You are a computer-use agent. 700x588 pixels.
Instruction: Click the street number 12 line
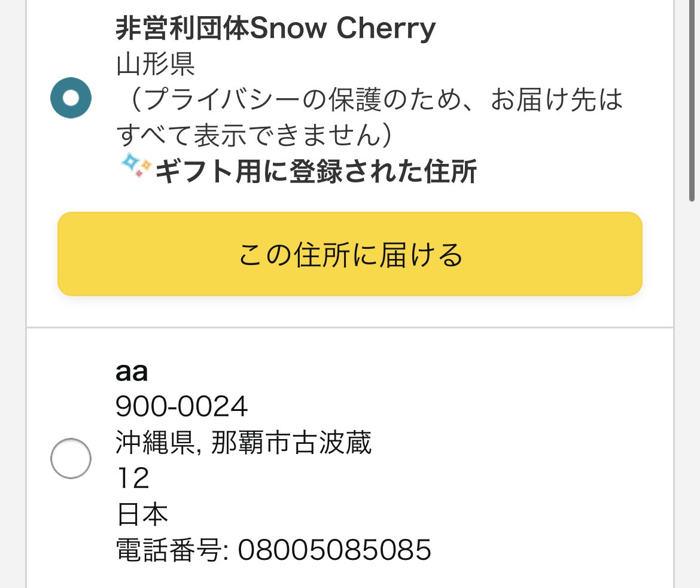tap(132, 479)
